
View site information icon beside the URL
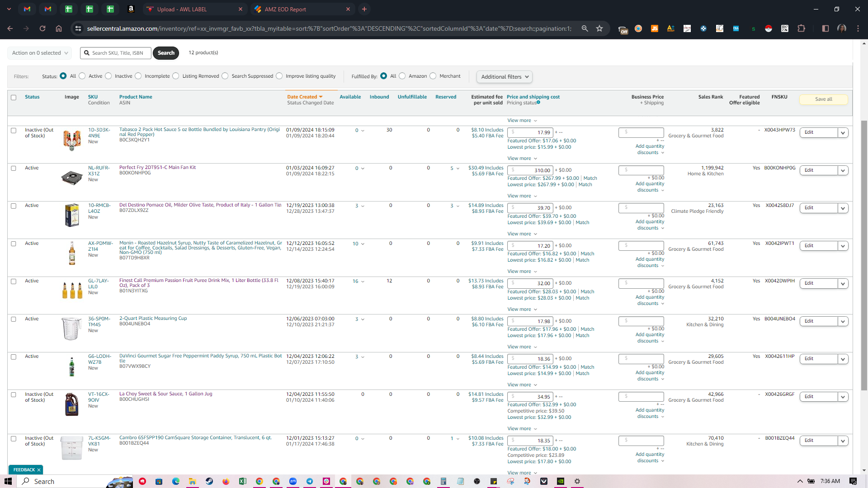point(78,28)
